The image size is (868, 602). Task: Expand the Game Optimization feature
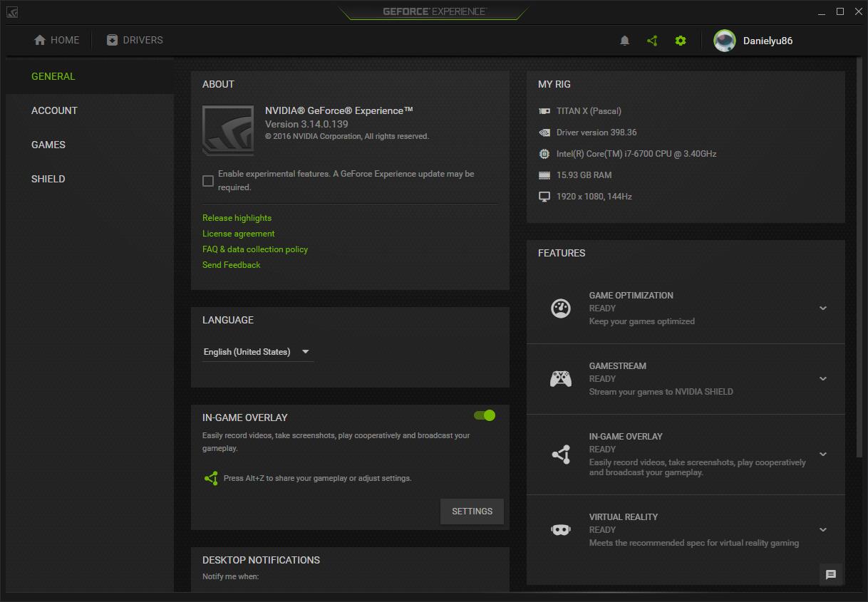[x=823, y=308]
